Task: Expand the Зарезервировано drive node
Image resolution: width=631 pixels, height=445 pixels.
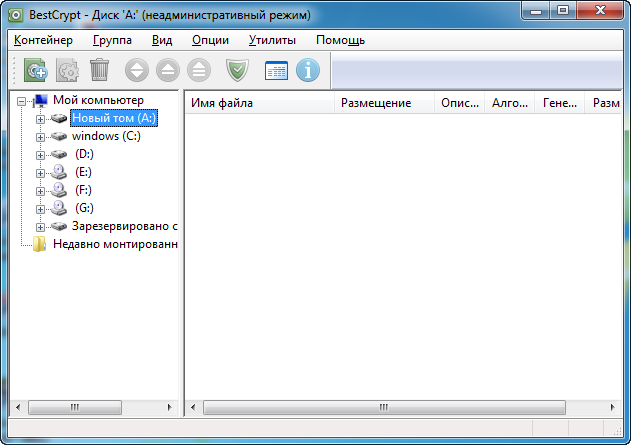Action: click(41, 226)
